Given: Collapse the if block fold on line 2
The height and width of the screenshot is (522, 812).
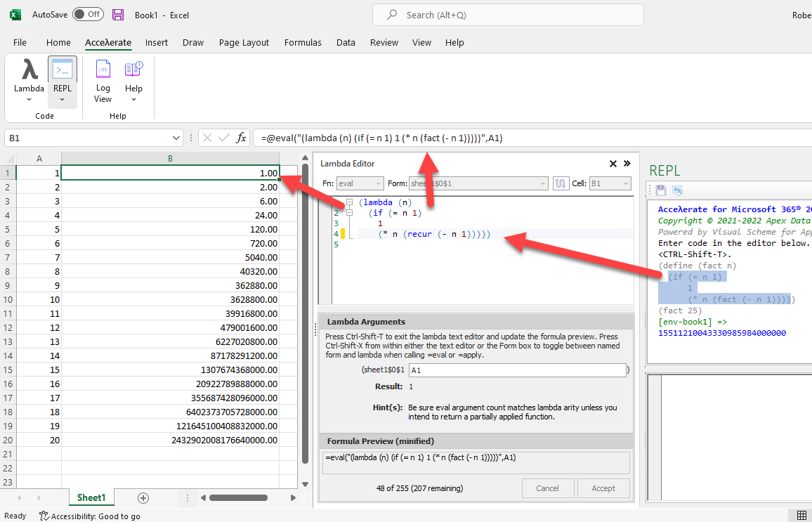Looking at the screenshot, I should [x=350, y=212].
